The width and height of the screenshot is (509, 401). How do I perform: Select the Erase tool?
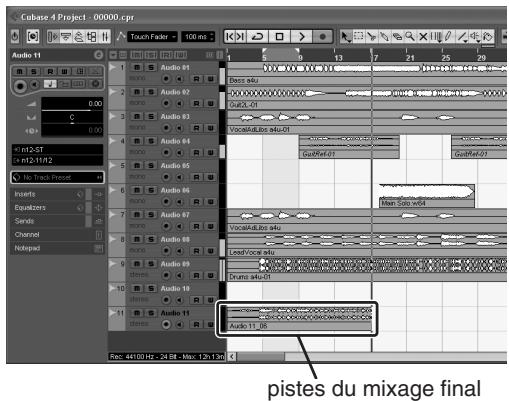397,36
